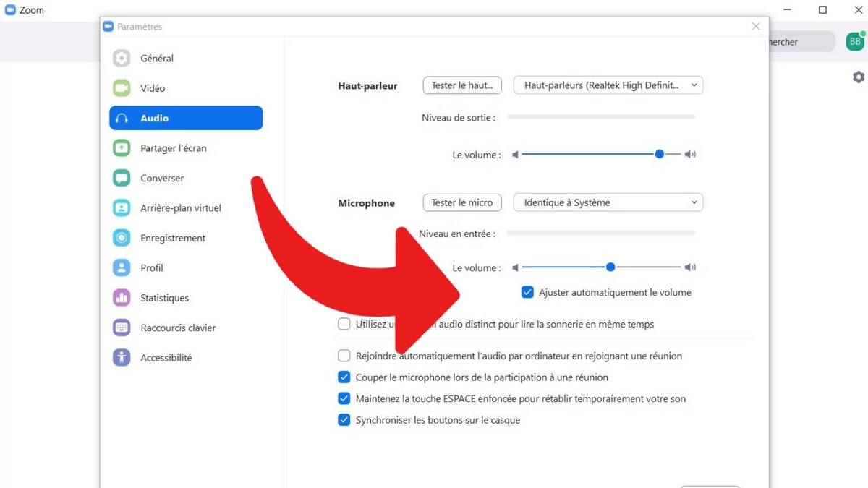868x488 pixels.
Task: Close the Paramètres dialog
Action: click(756, 27)
